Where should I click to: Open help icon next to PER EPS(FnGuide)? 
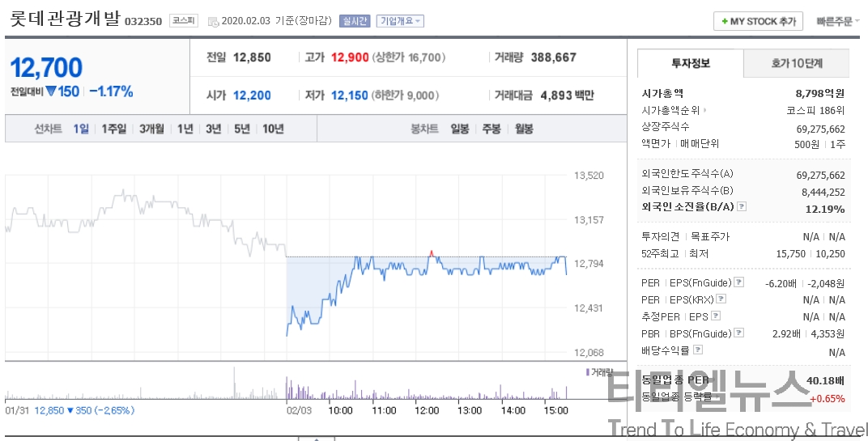click(x=739, y=282)
